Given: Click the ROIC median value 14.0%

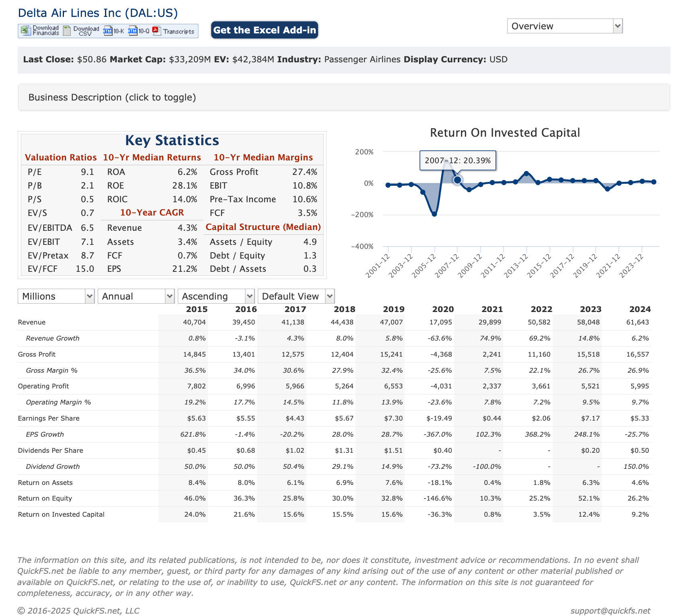Looking at the screenshot, I should [185, 199].
